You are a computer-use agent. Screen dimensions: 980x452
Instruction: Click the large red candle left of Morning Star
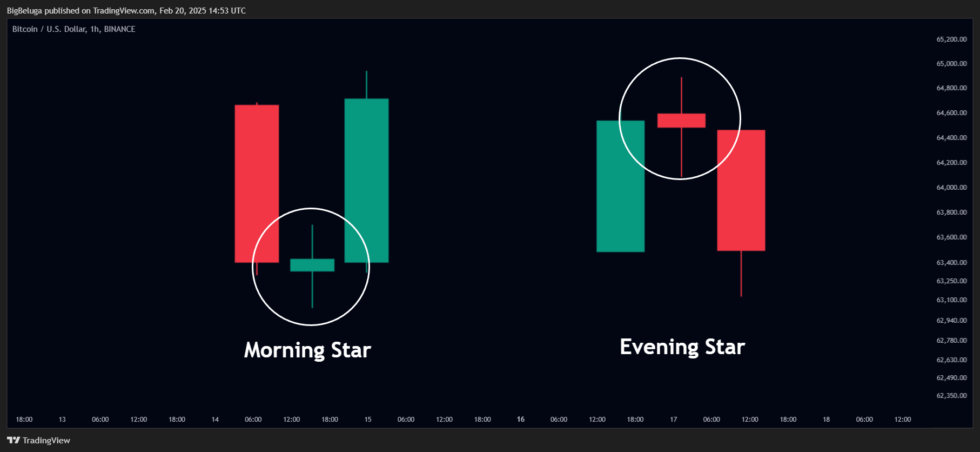[x=257, y=184]
